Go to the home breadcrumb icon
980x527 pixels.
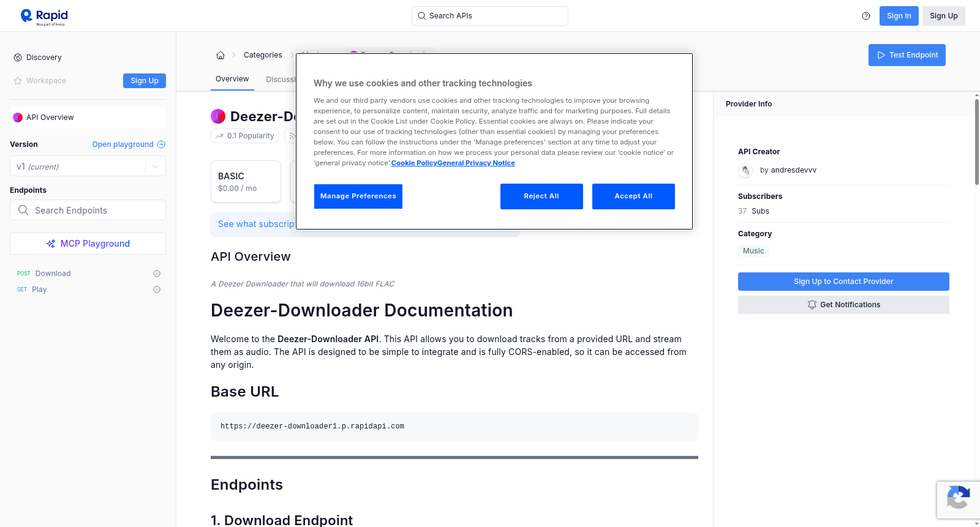coord(221,55)
